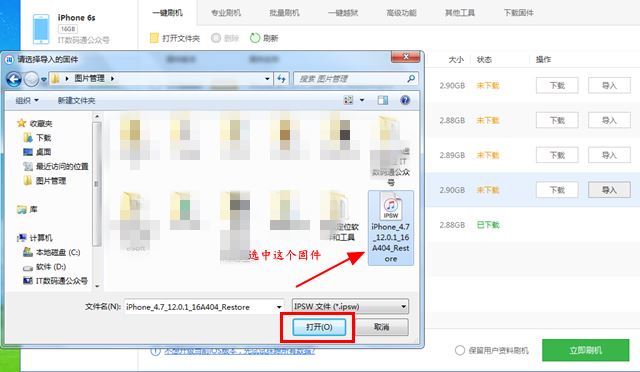Click the green 立即刷机 button
The image size is (640, 372).
coord(586,350)
